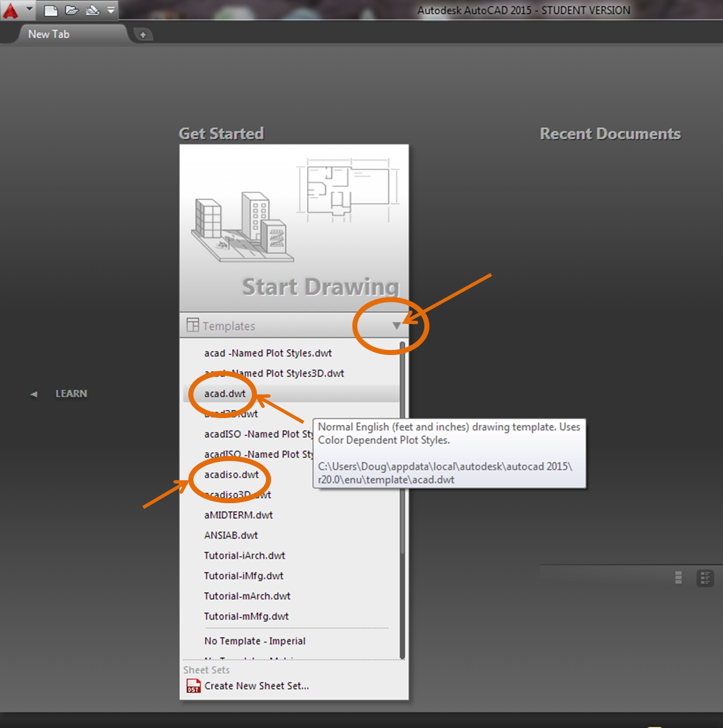Select the acad.dwt template
Viewport: 723px width, 728px height.
point(225,394)
